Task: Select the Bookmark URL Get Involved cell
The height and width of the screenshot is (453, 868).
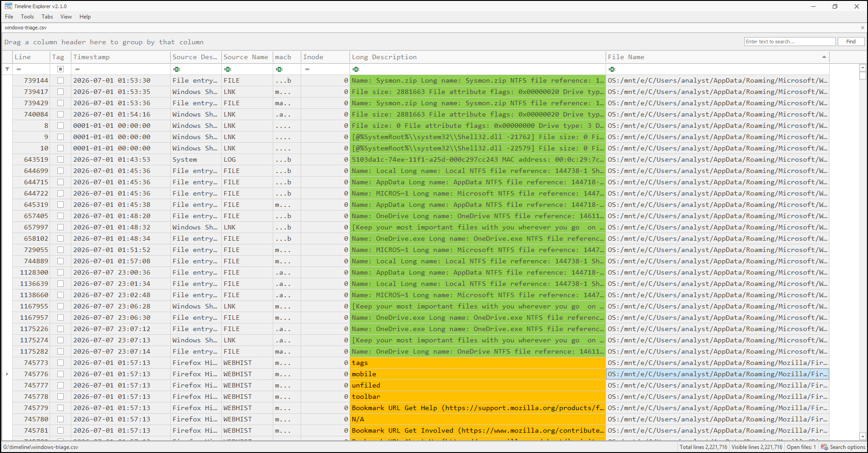Action: [478, 430]
